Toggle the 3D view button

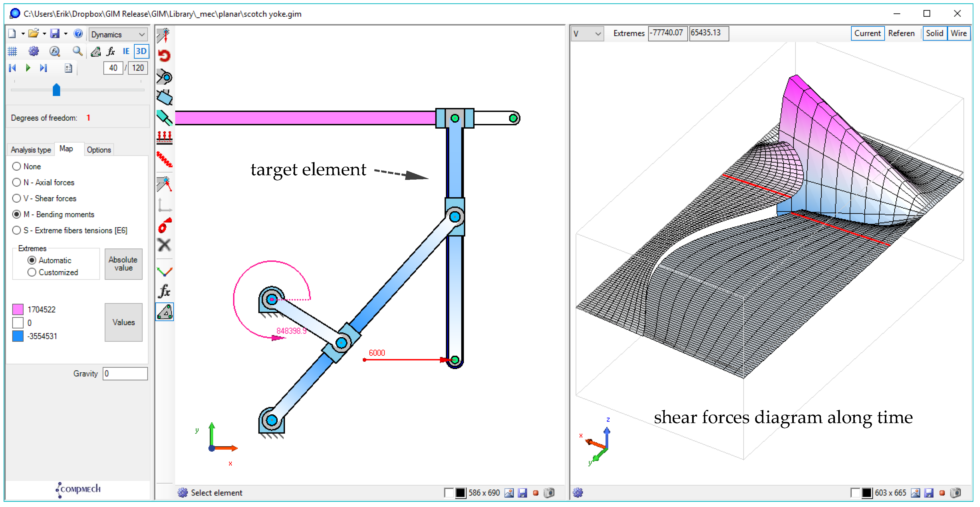pos(141,51)
